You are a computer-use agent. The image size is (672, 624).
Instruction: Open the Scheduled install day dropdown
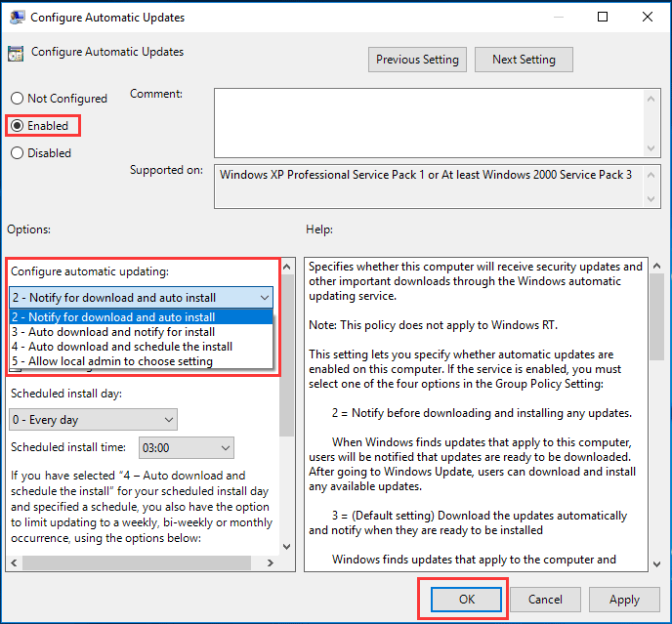pos(168,420)
